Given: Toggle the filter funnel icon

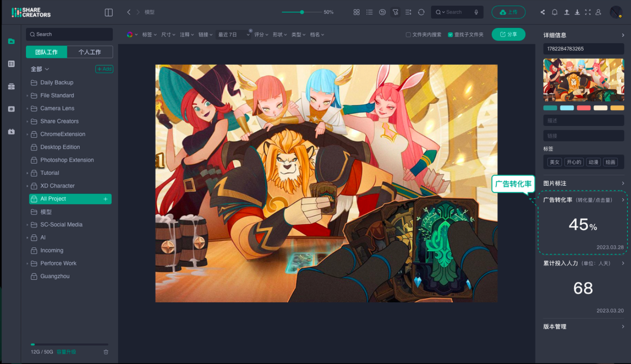Looking at the screenshot, I should [395, 12].
